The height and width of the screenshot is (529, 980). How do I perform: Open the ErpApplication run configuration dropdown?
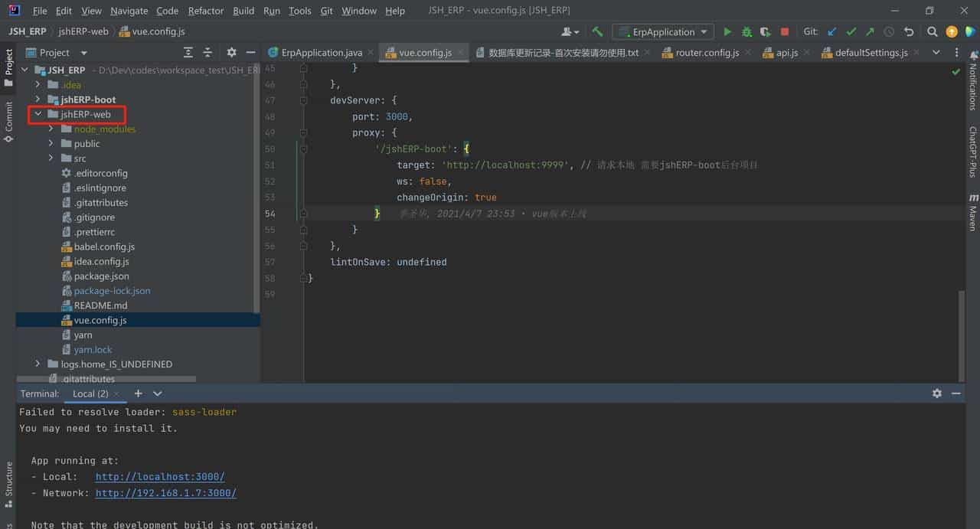(x=663, y=32)
